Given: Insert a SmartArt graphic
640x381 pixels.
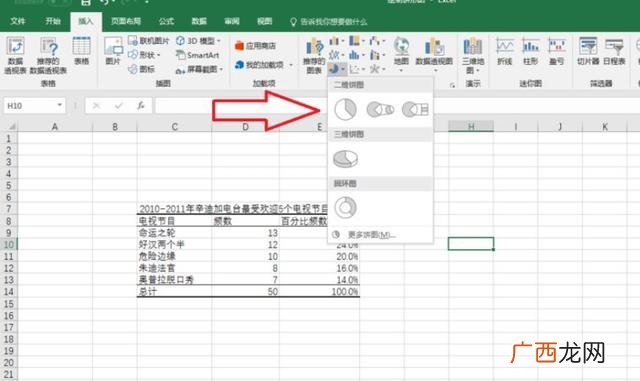Looking at the screenshot, I should tap(198, 55).
